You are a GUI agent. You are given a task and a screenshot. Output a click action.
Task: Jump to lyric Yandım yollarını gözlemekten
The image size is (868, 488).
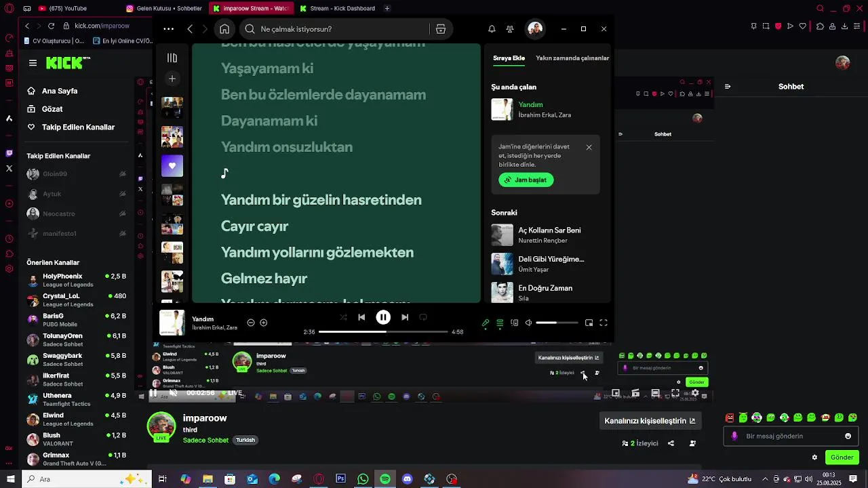(x=317, y=252)
